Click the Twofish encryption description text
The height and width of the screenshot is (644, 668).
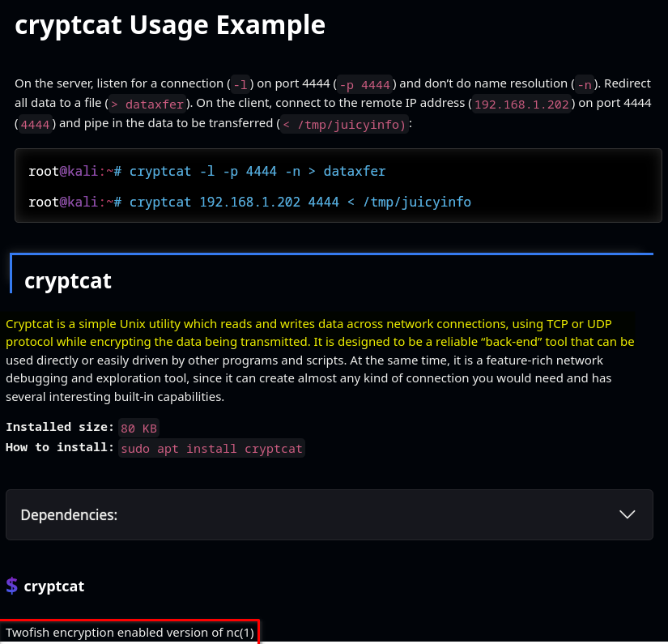pos(130,632)
